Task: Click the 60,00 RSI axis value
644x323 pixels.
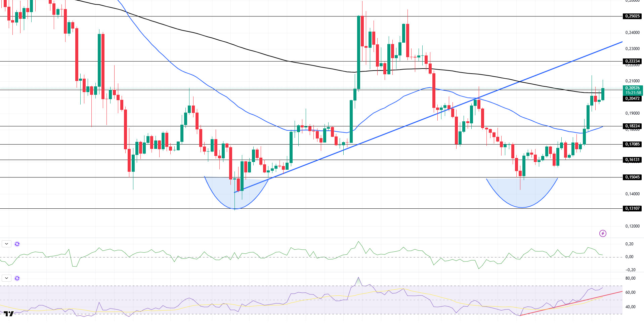Action: 630,292
